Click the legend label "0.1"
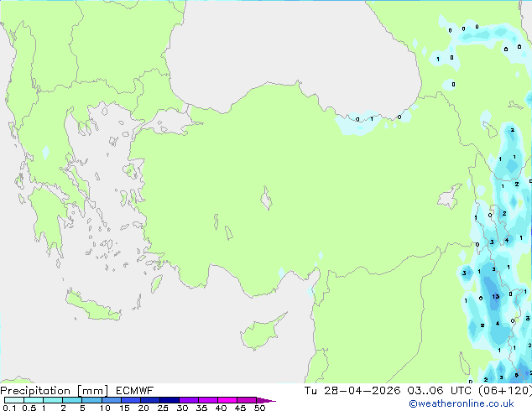Viewport: 532px width, 411px height. 9,408
